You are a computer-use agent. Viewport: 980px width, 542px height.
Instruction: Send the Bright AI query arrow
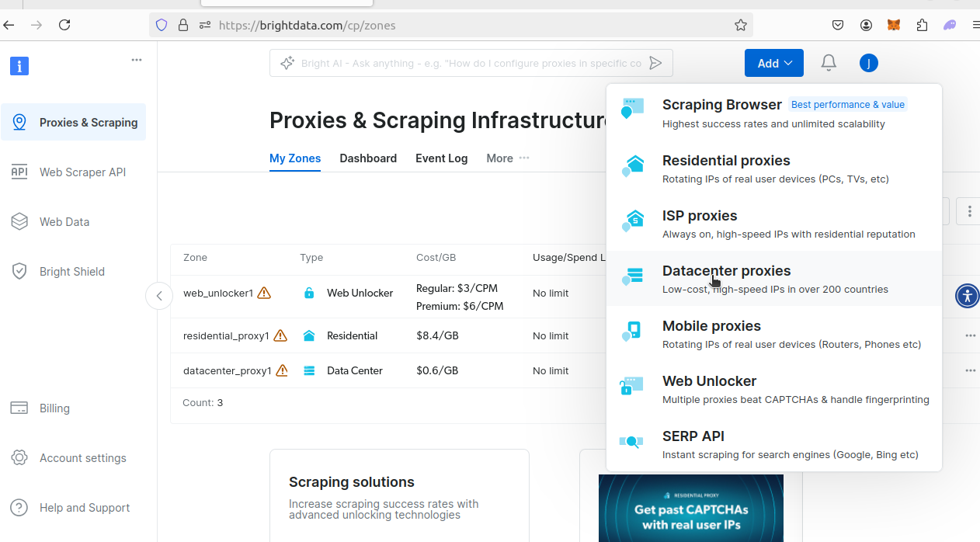(655, 63)
